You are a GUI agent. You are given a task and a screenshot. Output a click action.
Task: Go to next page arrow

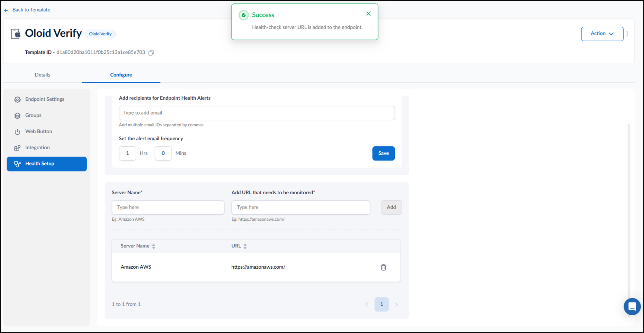[x=397, y=304]
